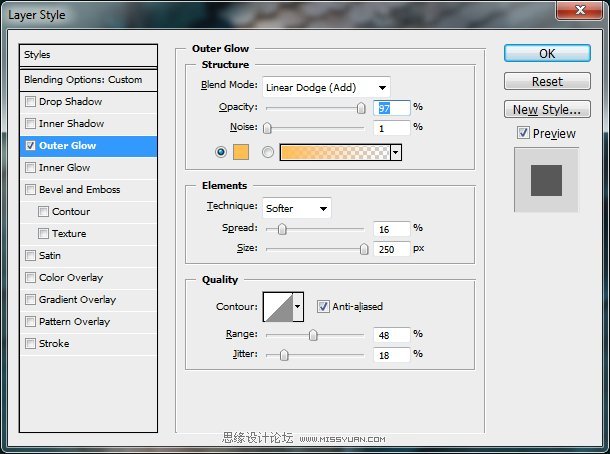The height and width of the screenshot is (454, 610).
Task: Select the Gradient Overlay label
Action: point(78,300)
